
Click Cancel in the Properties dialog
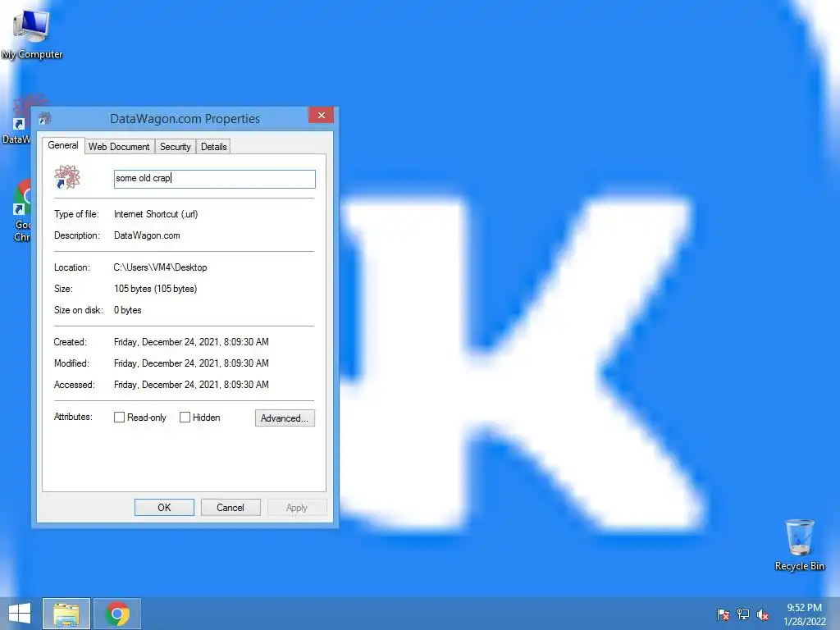pyautogui.click(x=231, y=507)
